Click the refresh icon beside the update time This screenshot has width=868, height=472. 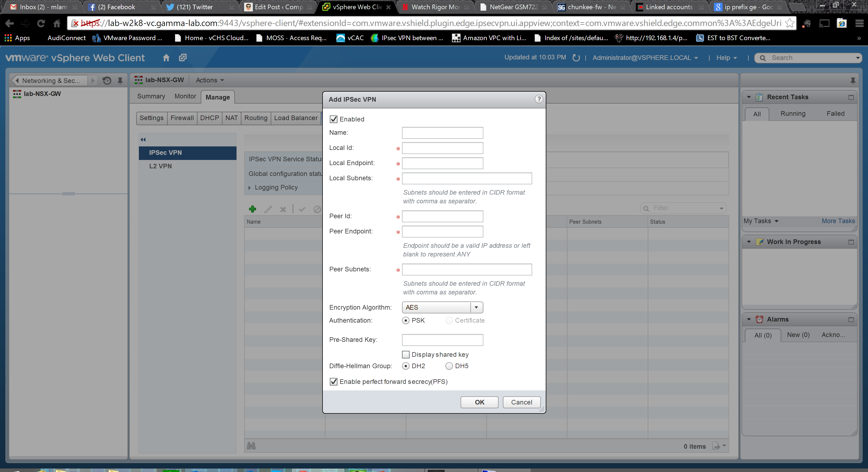point(576,58)
